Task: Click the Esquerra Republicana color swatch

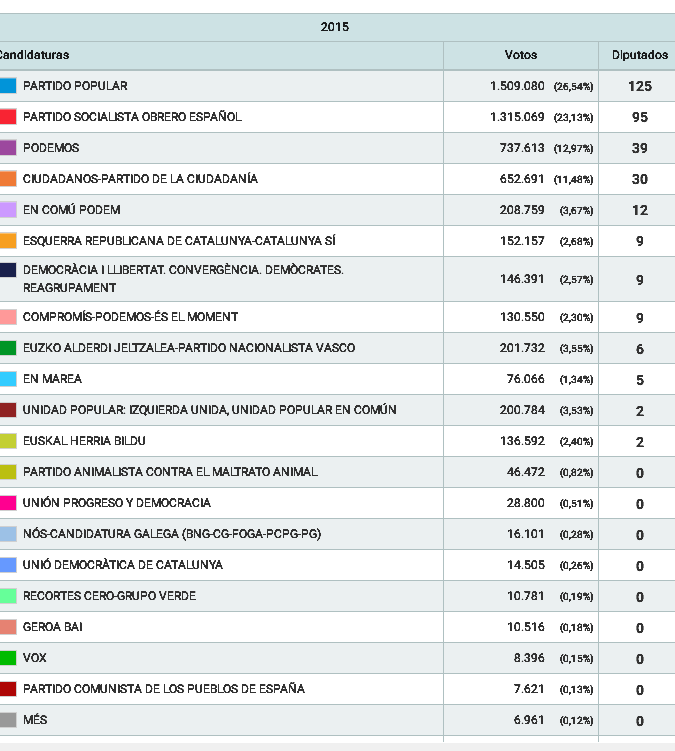Action: tap(8, 240)
